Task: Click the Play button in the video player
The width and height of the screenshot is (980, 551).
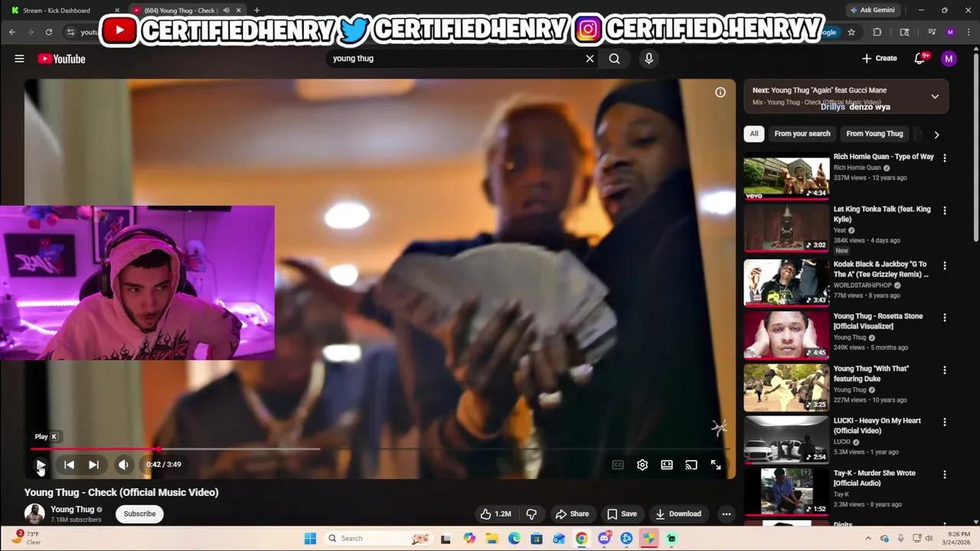Action: (x=41, y=465)
